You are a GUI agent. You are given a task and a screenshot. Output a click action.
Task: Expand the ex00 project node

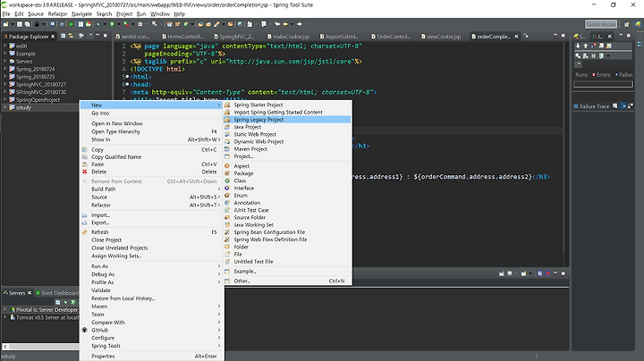[x=5, y=46]
